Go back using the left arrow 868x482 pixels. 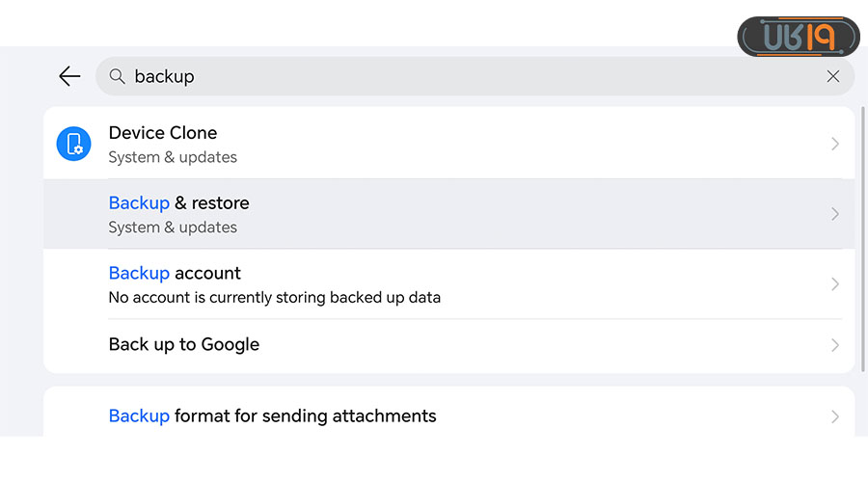tap(69, 76)
